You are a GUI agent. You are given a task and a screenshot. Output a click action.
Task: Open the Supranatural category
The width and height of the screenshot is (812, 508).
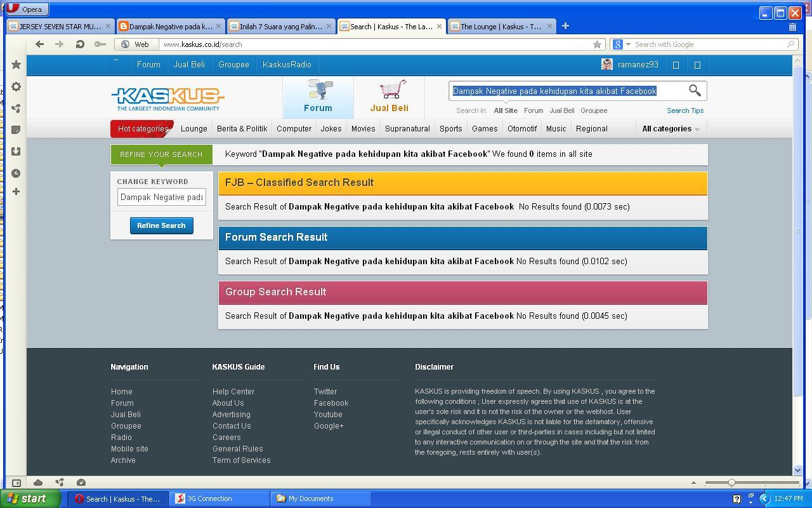coord(407,129)
